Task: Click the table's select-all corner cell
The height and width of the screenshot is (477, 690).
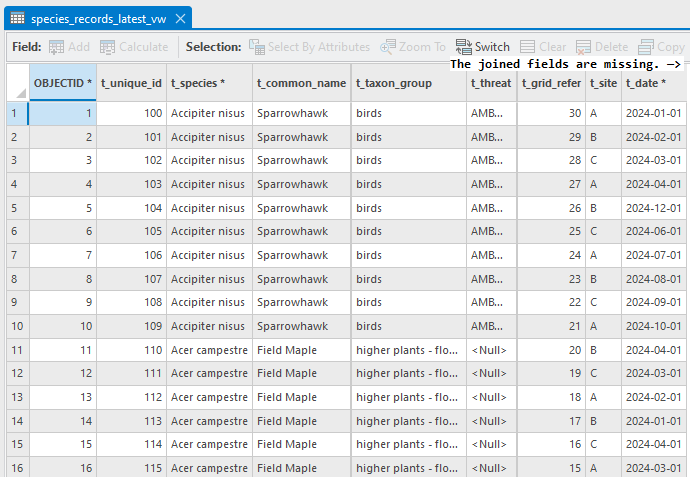Action: pyautogui.click(x=14, y=83)
